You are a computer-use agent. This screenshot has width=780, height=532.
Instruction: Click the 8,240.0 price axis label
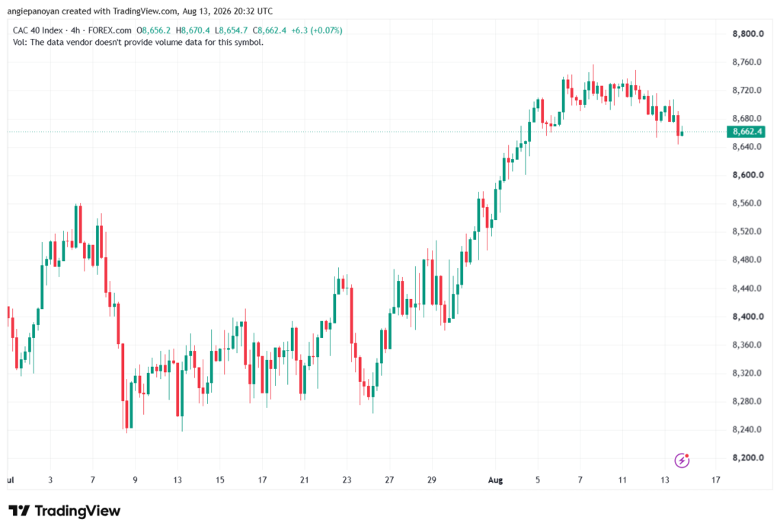[x=747, y=429]
